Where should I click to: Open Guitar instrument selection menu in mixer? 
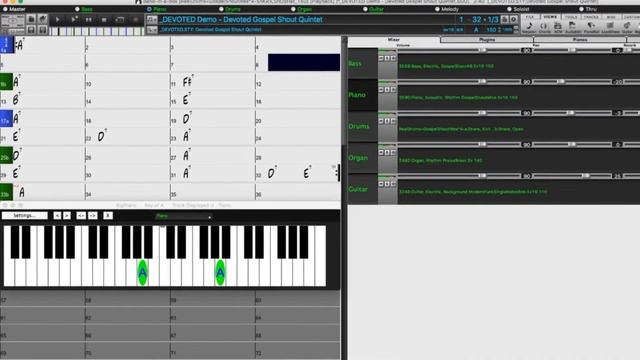click(473, 191)
